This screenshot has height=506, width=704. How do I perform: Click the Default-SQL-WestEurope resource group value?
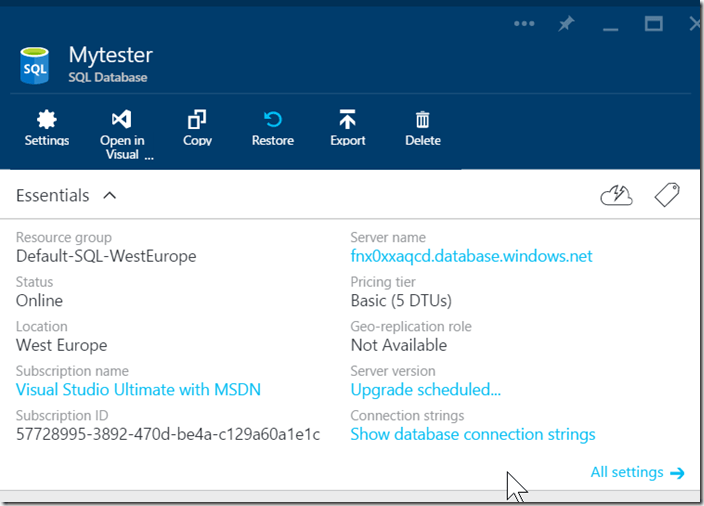pyautogui.click(x=106, y=256)
